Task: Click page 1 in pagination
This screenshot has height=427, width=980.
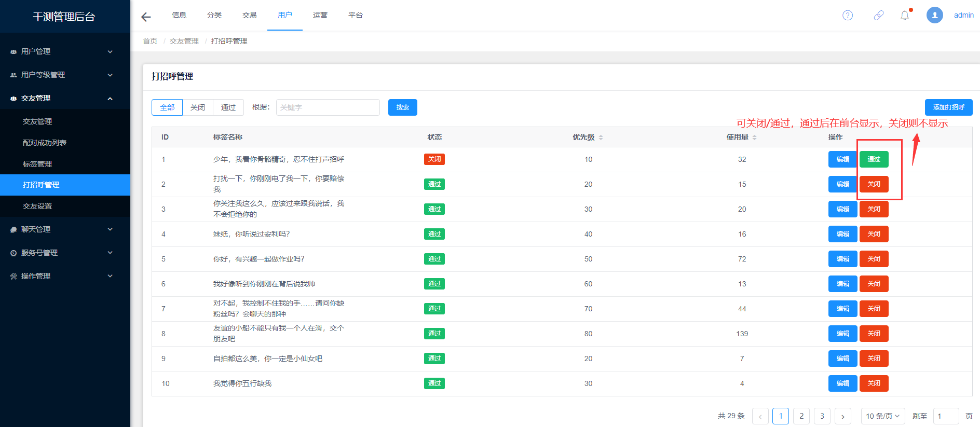Action: point(781,416)
